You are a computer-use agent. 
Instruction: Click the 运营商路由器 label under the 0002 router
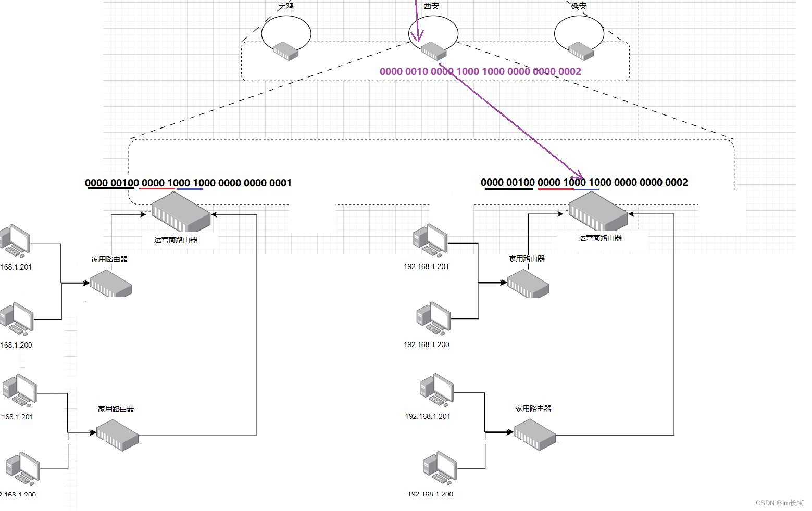click(x=600, y=238)
